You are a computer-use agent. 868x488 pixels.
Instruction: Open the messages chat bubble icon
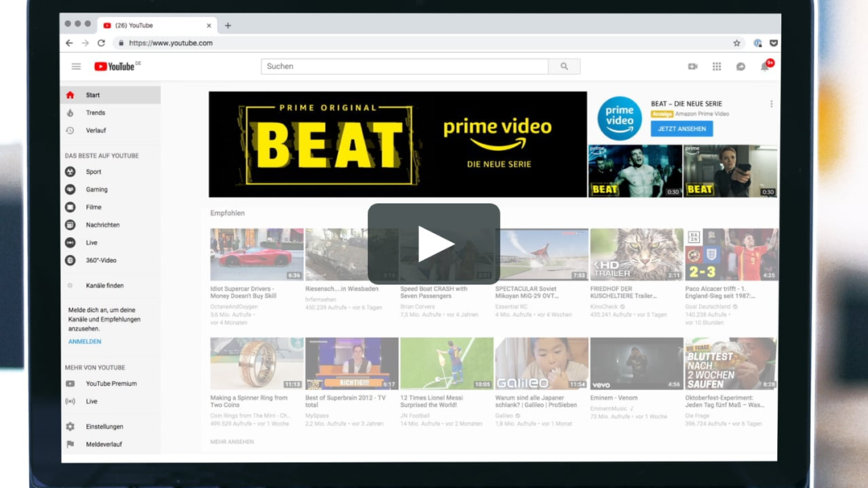pos(740,67)
